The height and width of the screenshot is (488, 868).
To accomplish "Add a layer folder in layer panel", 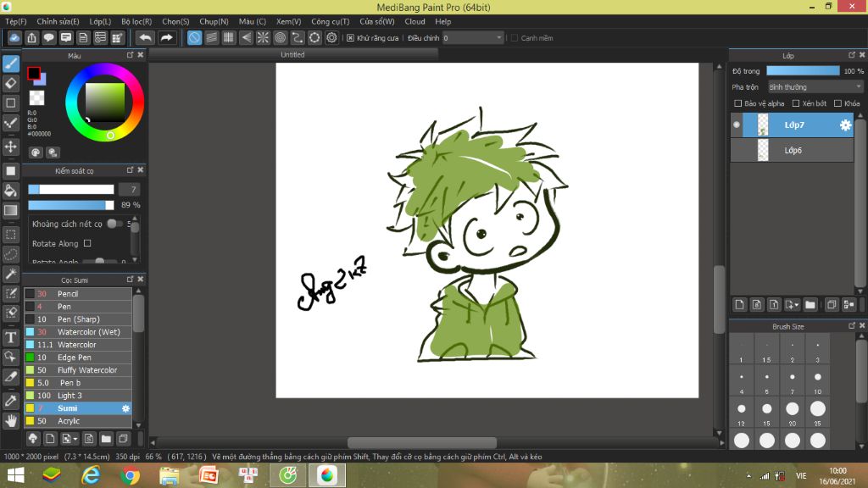I will click(x=810, y=304).
